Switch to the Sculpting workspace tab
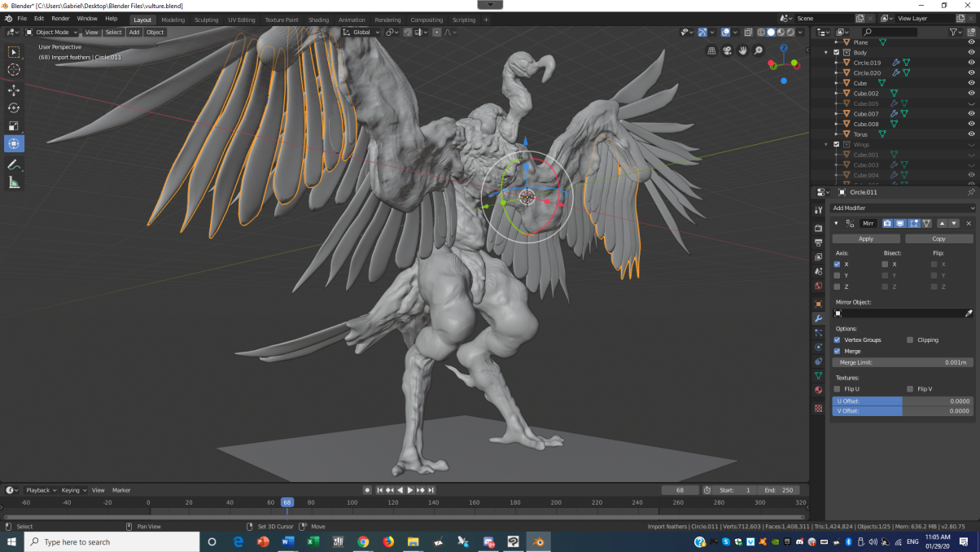Viewport: 980px width, 552px height. [206, 20]
